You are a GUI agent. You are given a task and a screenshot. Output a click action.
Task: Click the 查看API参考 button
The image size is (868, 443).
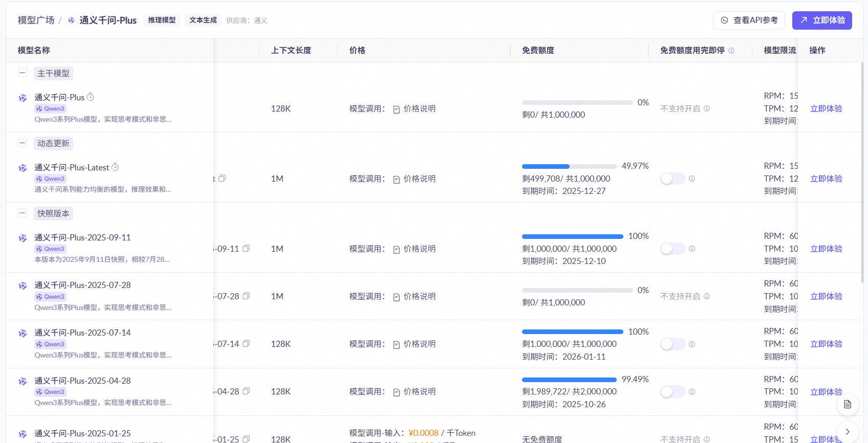click(x=749, y=20)
